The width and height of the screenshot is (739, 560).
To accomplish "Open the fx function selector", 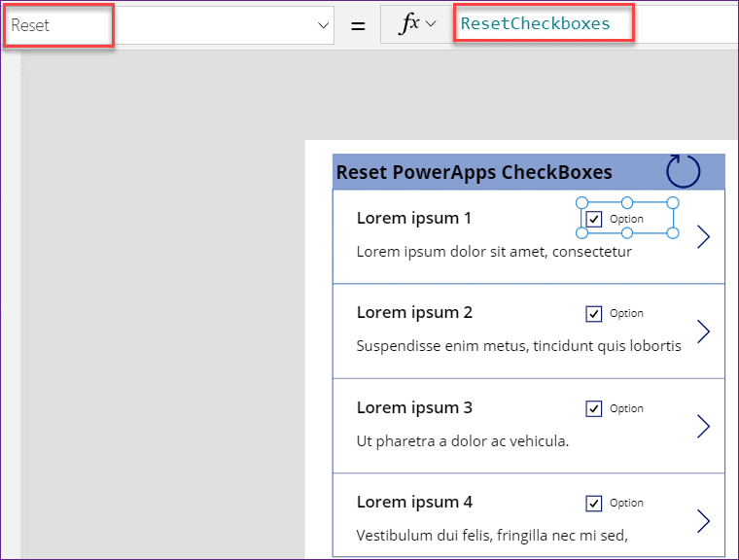I will click(417, 23).
